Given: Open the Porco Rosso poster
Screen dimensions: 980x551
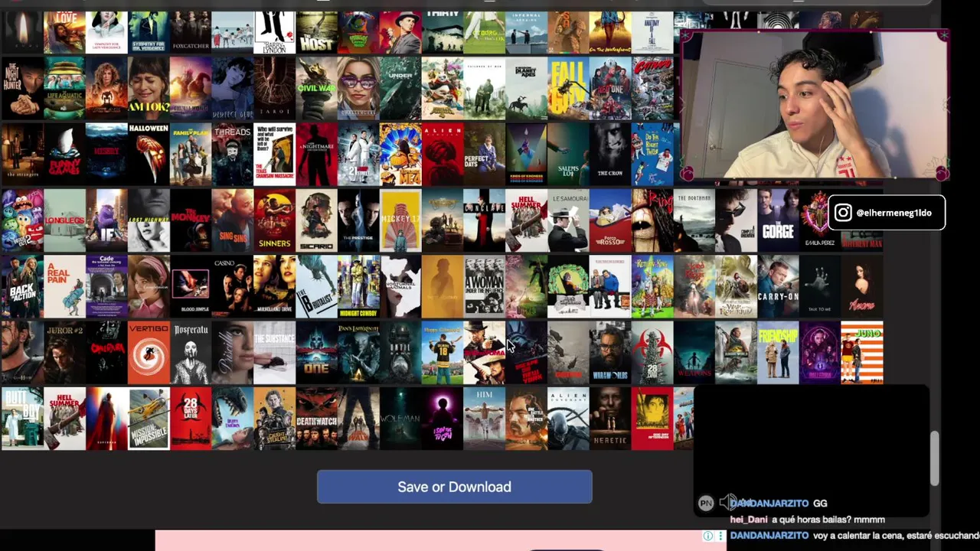Looking at the screenshot, I should click(x=610, y=220).
